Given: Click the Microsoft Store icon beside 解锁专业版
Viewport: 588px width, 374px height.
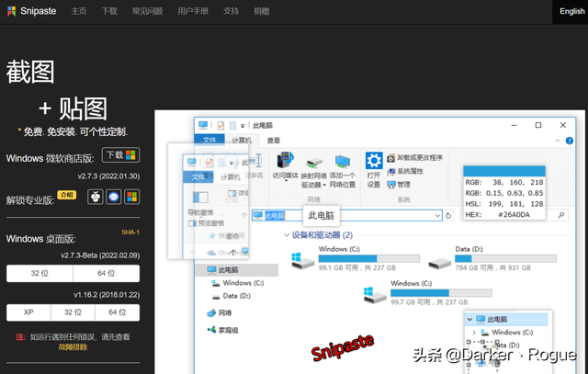Looking at the screenshot, I should (131, 197).
